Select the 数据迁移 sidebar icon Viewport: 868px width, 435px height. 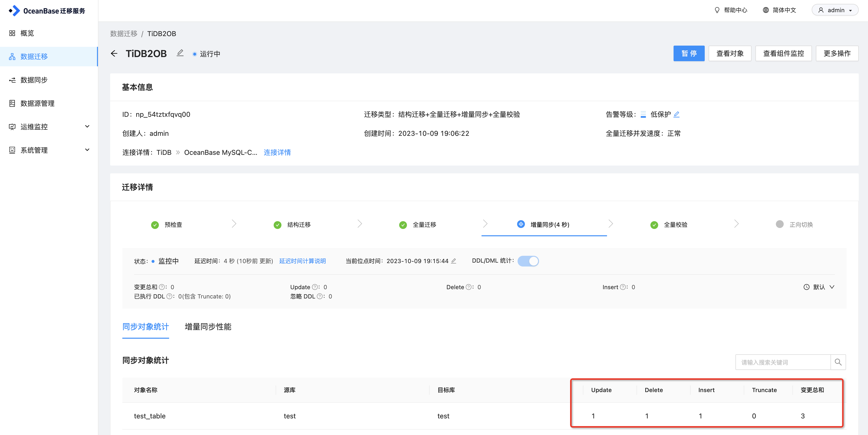coord(12,57)
